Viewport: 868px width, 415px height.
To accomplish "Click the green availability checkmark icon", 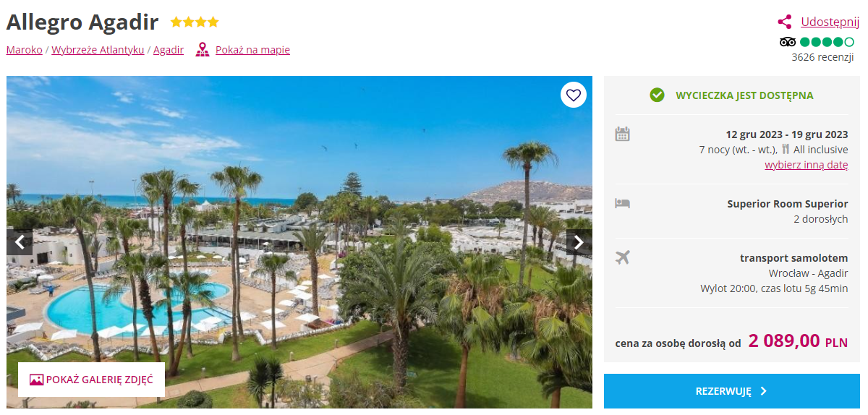I will 657,95.
